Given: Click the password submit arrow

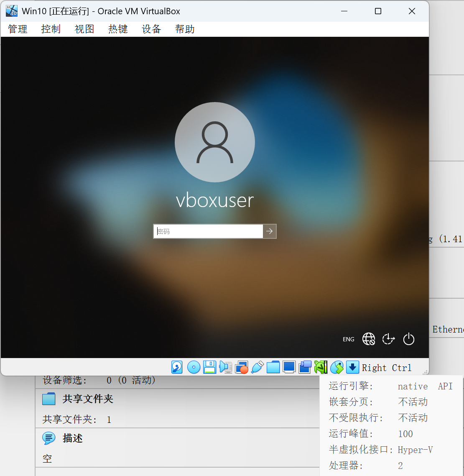Looking at the screenshot, I should click(269, 231).
